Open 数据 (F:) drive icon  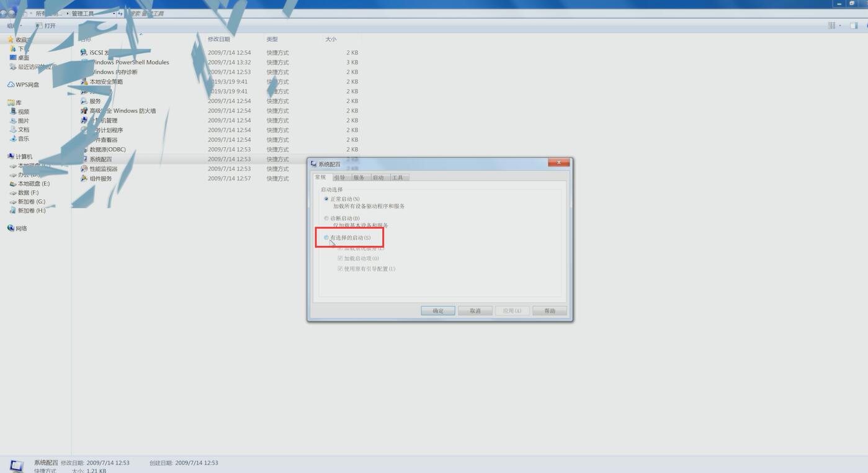tap(13, 193)
